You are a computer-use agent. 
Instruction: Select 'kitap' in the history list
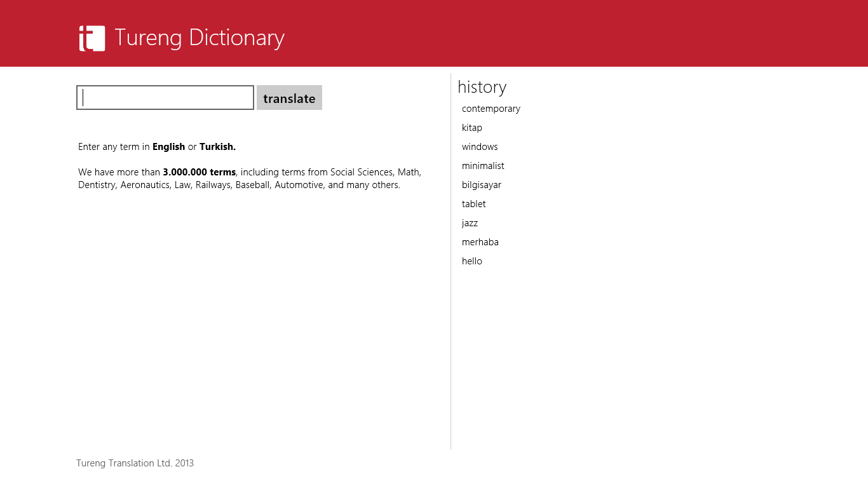[471, 128]
